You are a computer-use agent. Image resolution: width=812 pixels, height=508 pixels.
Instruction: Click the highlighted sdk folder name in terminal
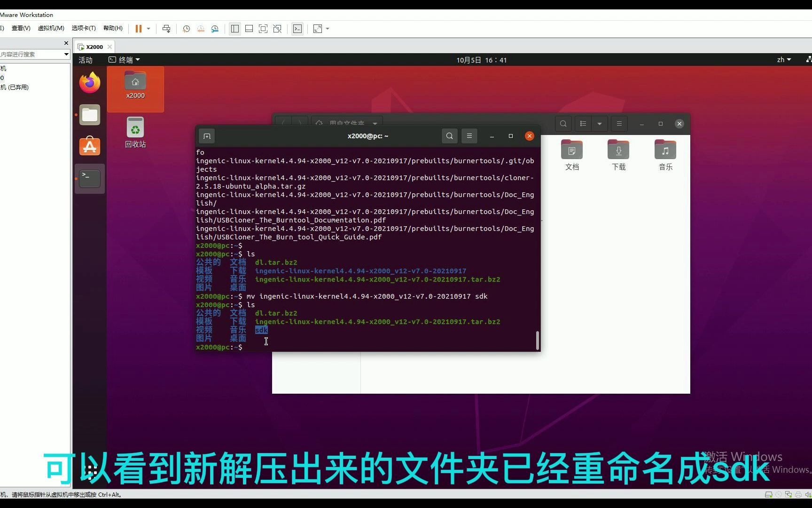pos(261,330)
